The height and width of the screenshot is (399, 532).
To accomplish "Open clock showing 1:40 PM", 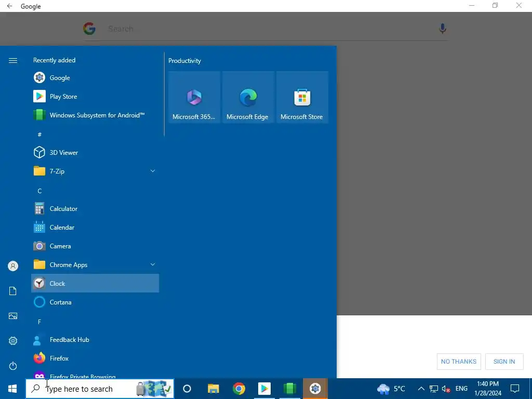I will point(488,389).
